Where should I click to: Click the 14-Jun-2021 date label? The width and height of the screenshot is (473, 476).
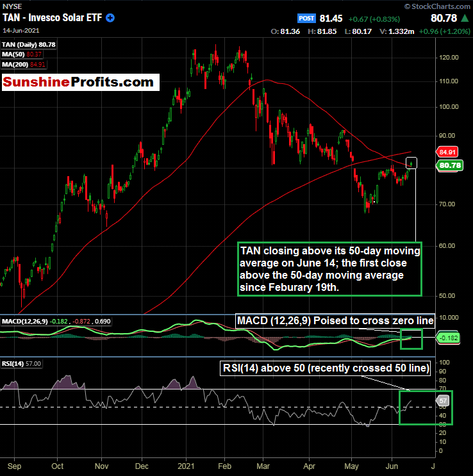[21, 31]
